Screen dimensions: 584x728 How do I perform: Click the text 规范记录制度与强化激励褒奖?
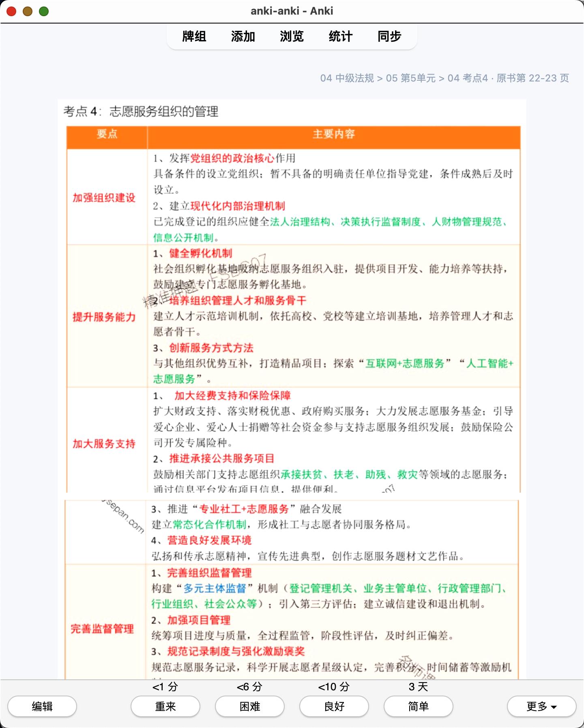[x=236, y=651]
